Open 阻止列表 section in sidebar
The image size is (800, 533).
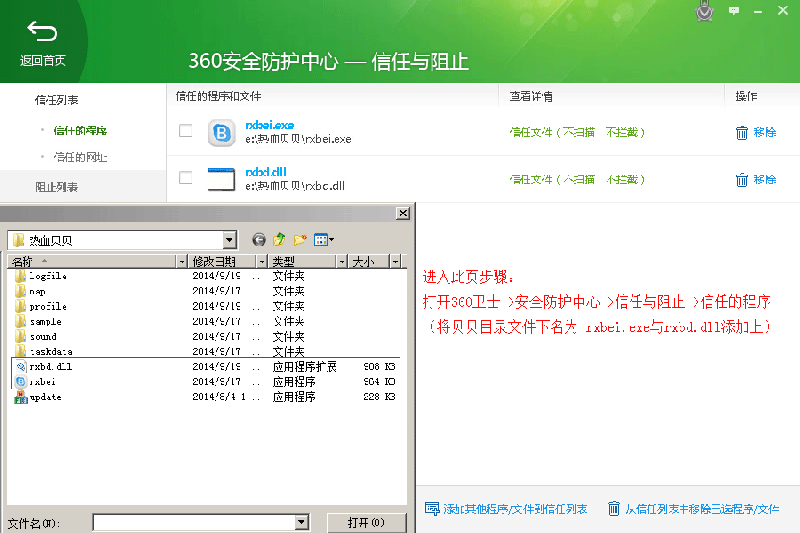coord(57,187)
